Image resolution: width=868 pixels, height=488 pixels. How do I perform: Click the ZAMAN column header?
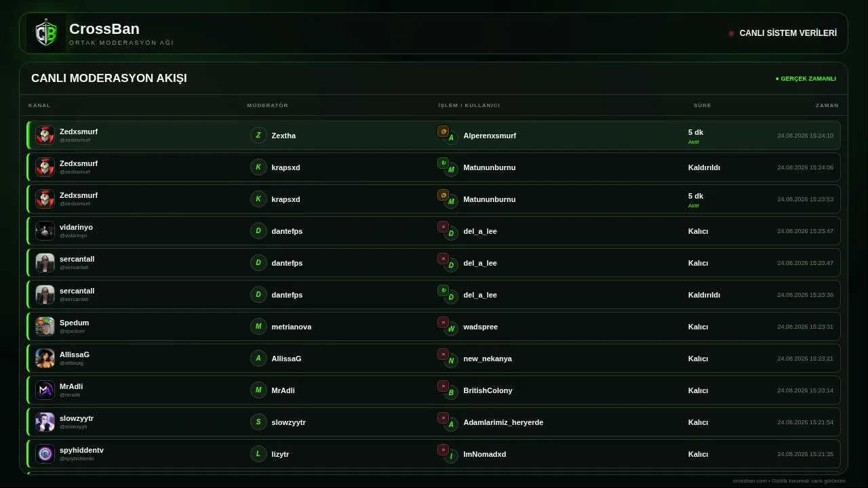[827, 106]
